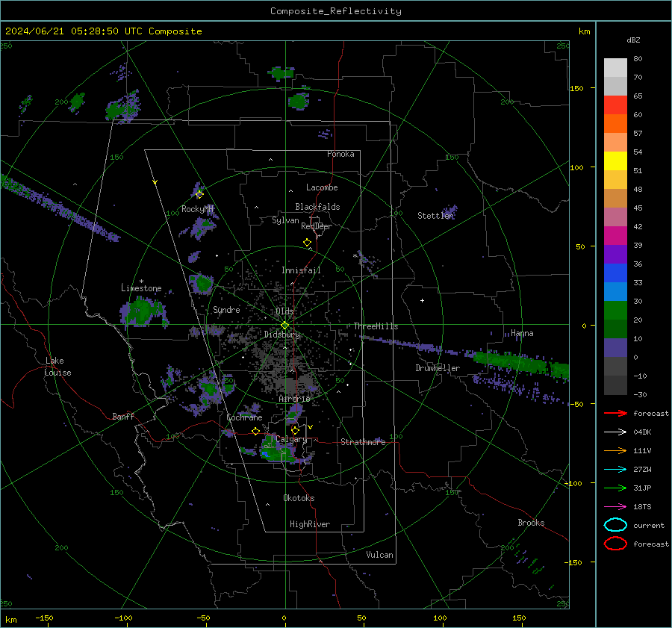Click the HighRiver label

click(x=310, y=524)
